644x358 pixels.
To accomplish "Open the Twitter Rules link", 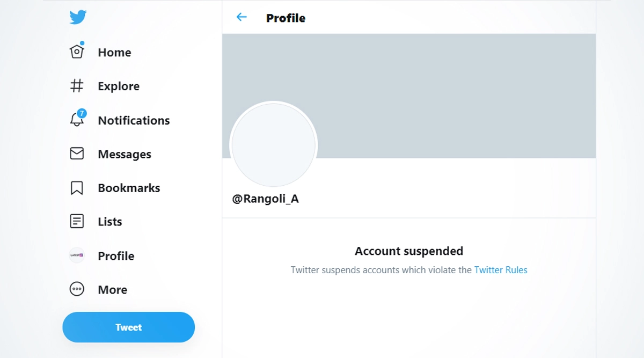I will click(x=501, y=270).
